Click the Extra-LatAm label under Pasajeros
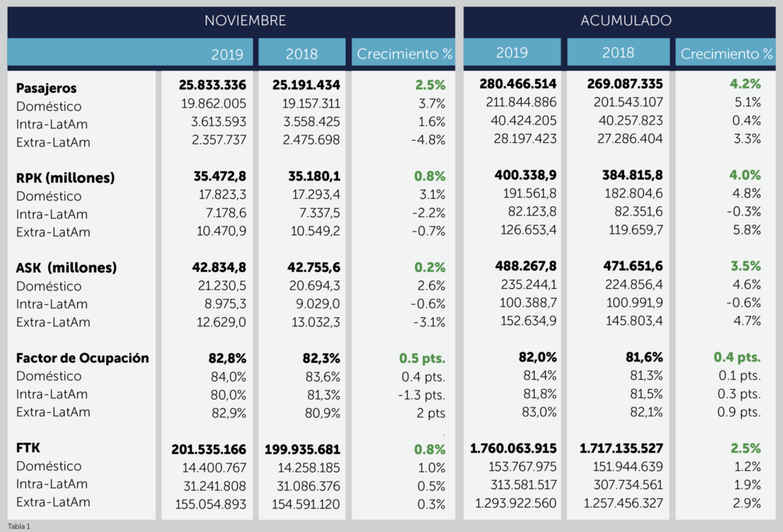This screenshot has height=532, width=783. point(53,141)
